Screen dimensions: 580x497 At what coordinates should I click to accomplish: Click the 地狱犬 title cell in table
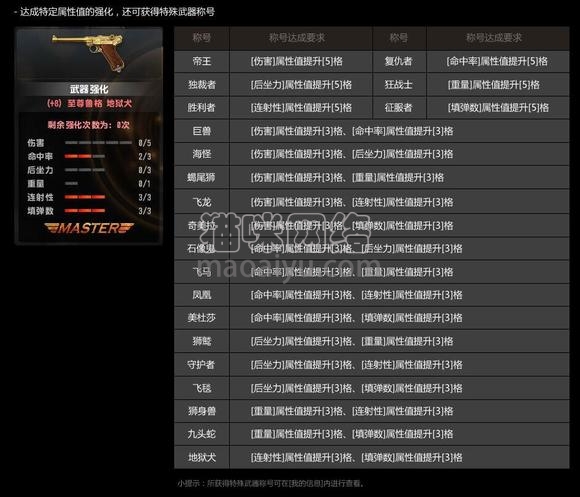point(202,457)
